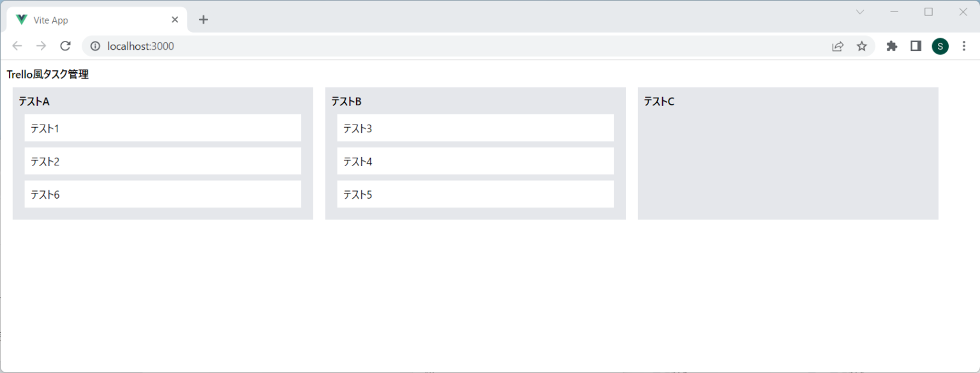980x373 pixels.
Task: Open site information icon in address bar
Action: coord(96,46)
